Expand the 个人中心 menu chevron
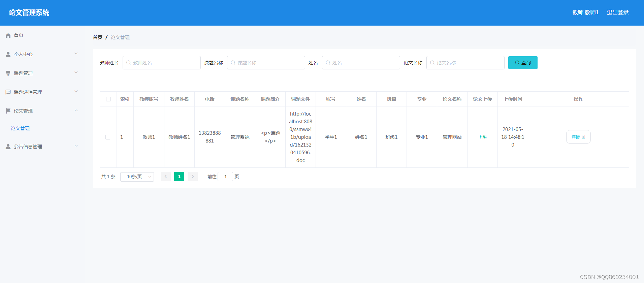 pyautogui.click(x=76, y=54)
